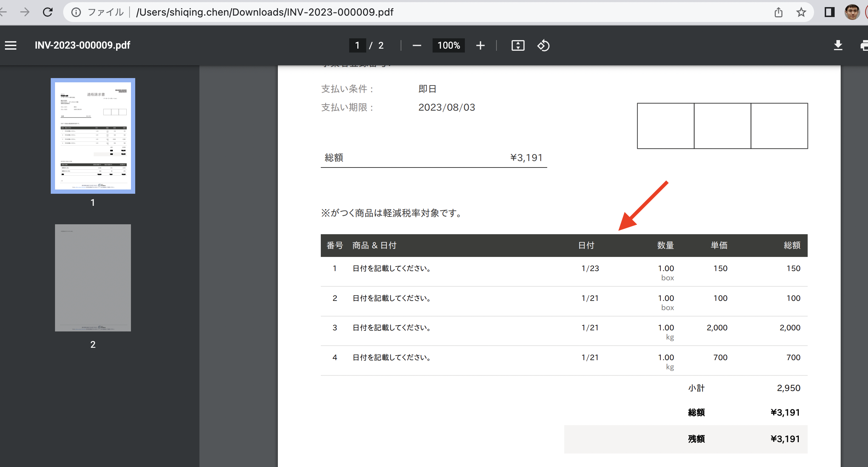Download the PDF file
This screenshot has width=868, height=467.
[838, 45]
